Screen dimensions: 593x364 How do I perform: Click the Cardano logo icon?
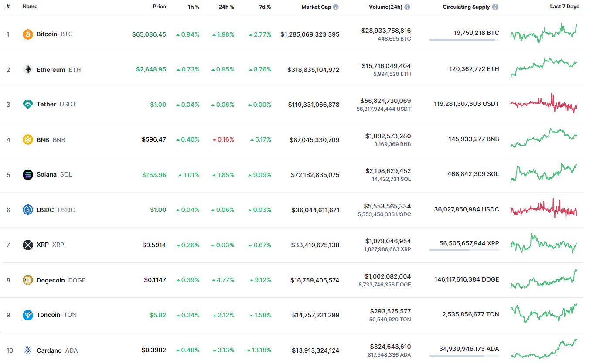pos(28,350)
